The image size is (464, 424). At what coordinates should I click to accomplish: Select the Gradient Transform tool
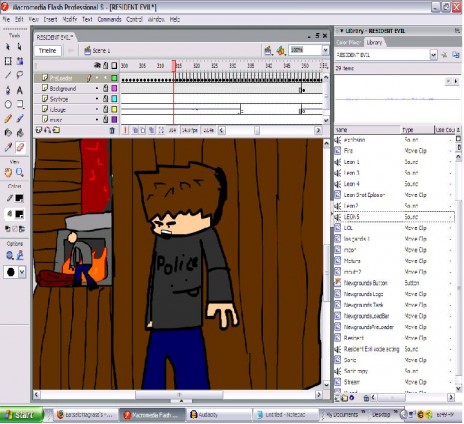coord(20,61)
